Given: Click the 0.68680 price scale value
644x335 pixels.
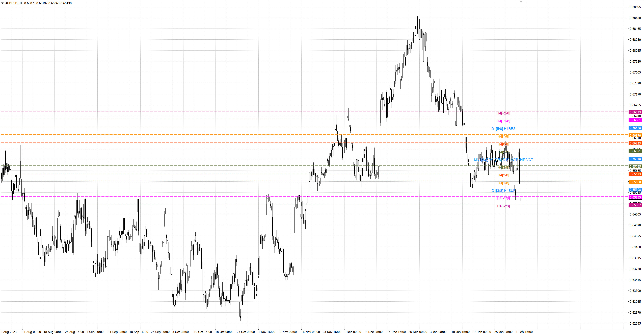Looking at the screenshot, I should tap(635, 18).
